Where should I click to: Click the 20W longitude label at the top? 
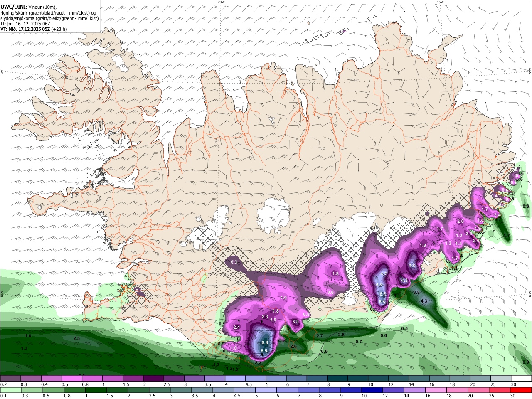click(222, 2)
